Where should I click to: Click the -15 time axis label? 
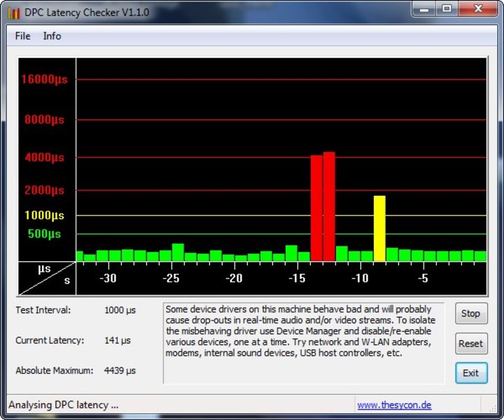297,278
